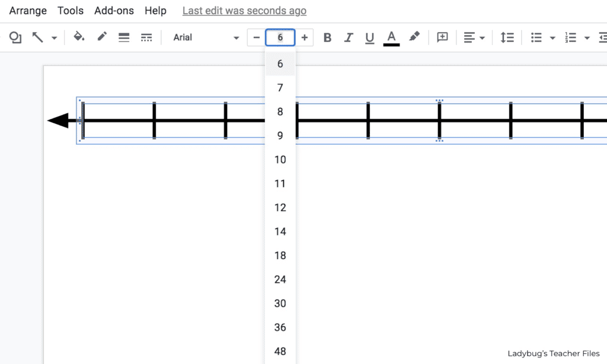Choose font size 8 in the dropdown
Screen dimensions: 607x364
pyautogui.click(x=280, y=111)
